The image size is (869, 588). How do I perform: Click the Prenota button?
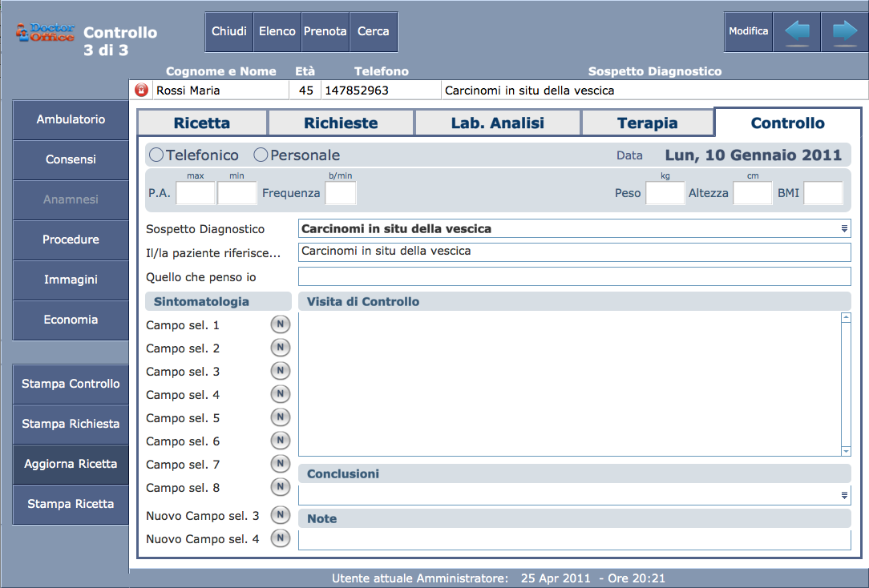click(x=325, y=31)
